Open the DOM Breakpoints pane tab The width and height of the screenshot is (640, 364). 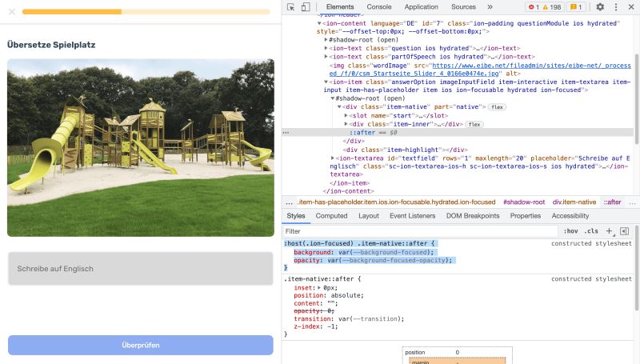tap(473, 216)
